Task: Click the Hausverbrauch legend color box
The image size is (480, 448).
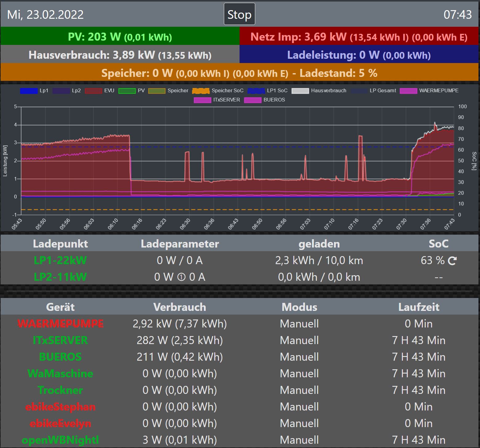Action: [300, 91]
